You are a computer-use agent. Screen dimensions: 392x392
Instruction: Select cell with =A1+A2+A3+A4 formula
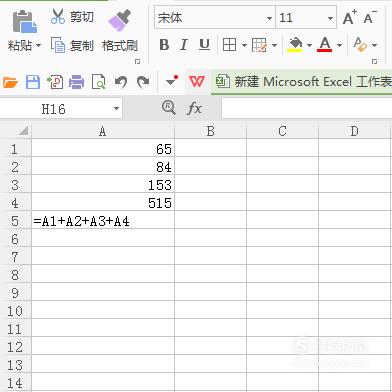[x=103, y=221]
